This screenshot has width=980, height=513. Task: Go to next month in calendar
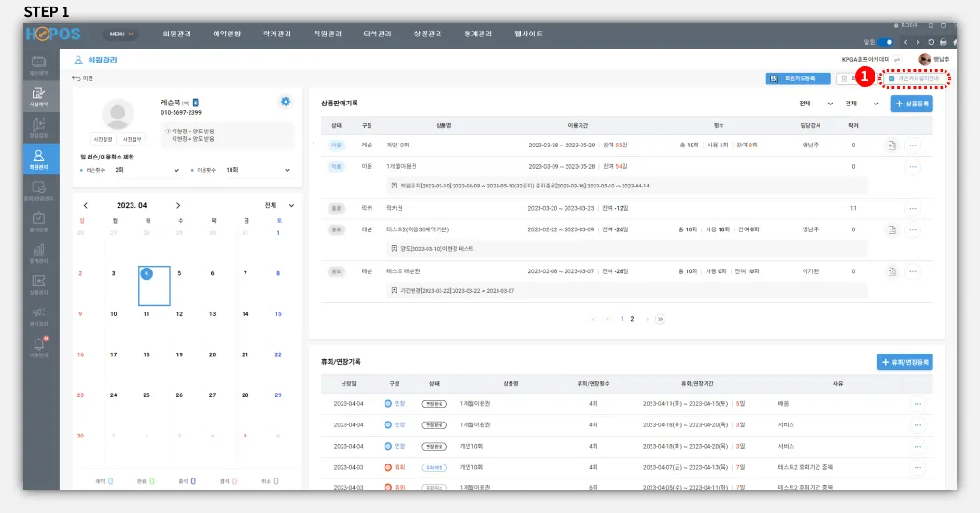coord(178,205)
